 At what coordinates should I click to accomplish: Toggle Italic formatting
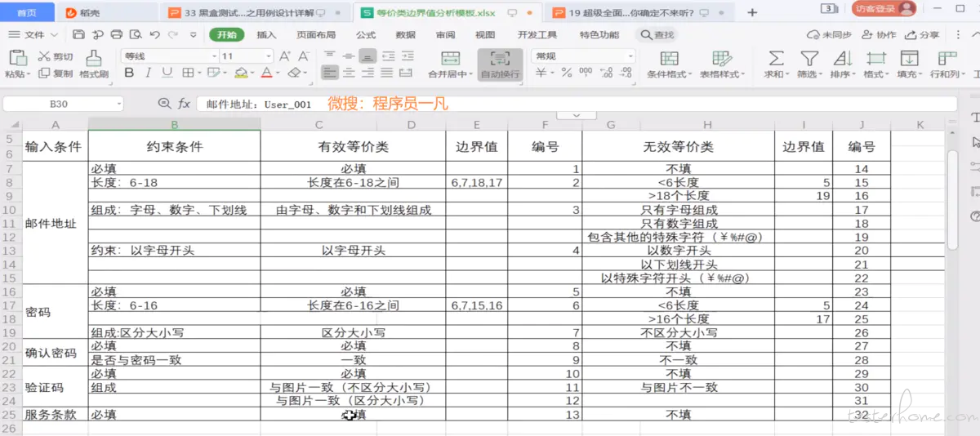[x=149, y=73]
